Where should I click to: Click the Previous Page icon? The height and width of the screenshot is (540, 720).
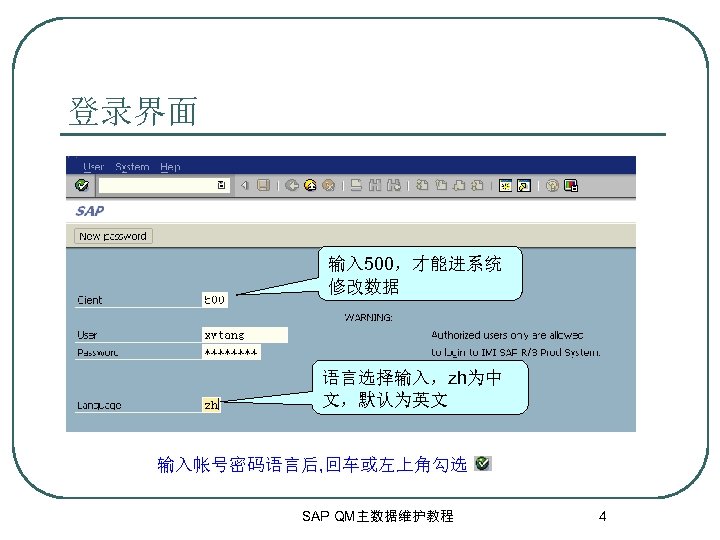441,186
